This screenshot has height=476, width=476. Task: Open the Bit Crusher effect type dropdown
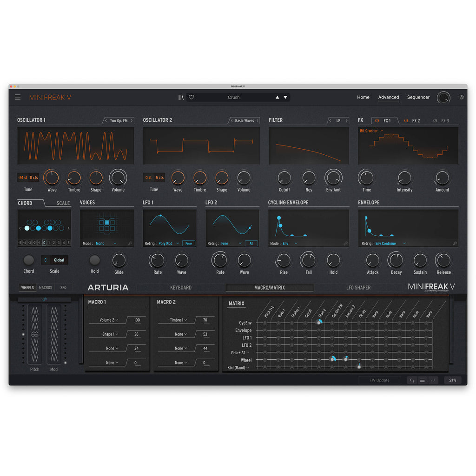pos(371,131)
